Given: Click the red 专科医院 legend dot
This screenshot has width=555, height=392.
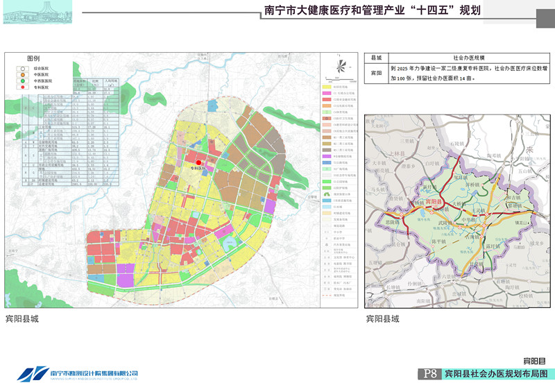Looking at the screenshot, I should point(22,87).
